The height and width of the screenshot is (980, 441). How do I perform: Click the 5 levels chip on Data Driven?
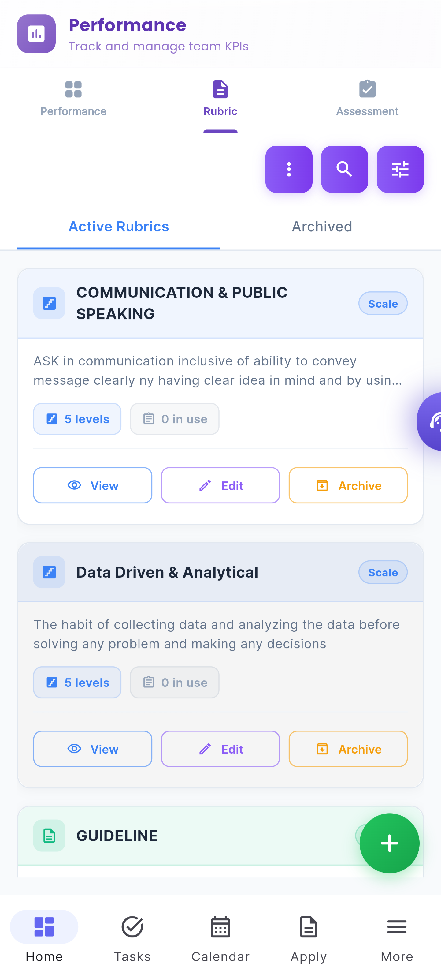(x=77, y=682)
